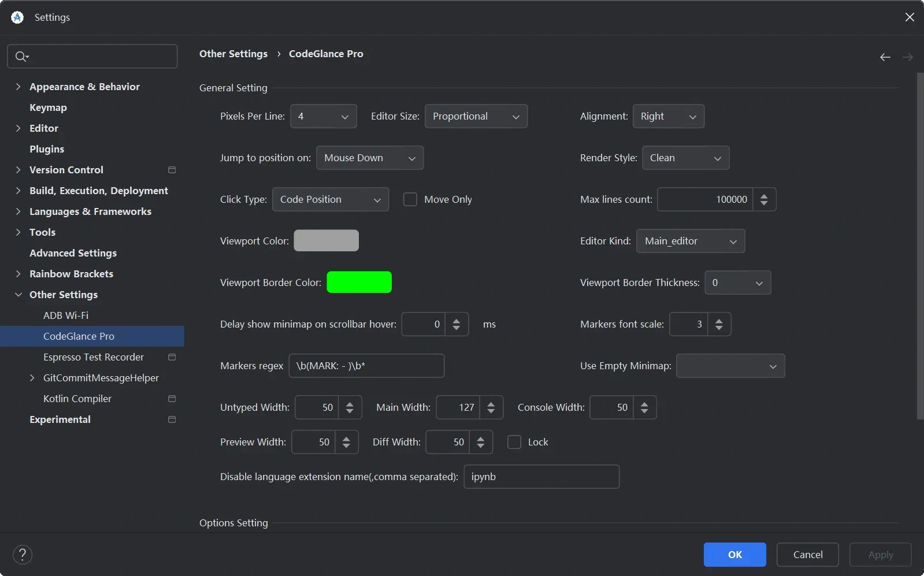Expand the Version Control node
This screenshot has width=924, height=576.
click(18, 170)
